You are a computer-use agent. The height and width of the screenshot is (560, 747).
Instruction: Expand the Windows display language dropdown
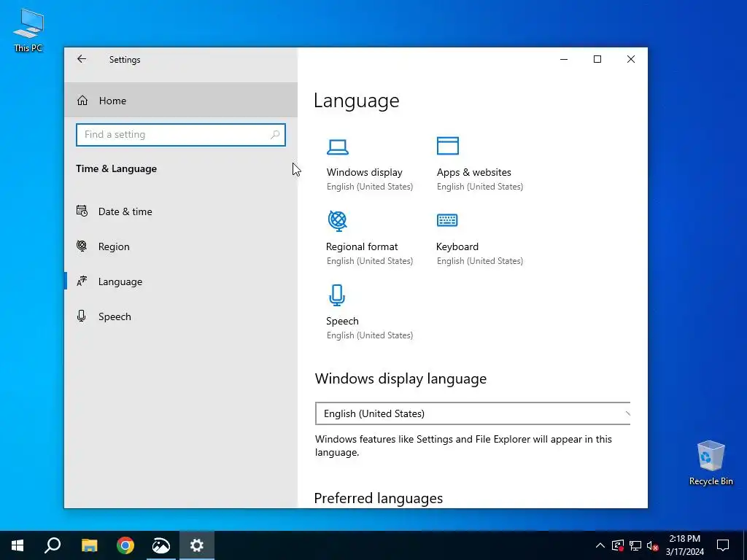[473, 413]
